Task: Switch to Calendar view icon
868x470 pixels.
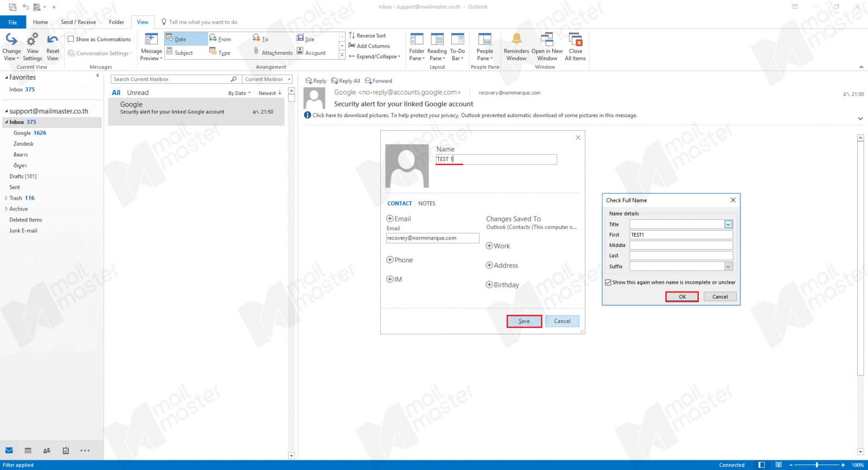Action: click(x=28, y=450)
